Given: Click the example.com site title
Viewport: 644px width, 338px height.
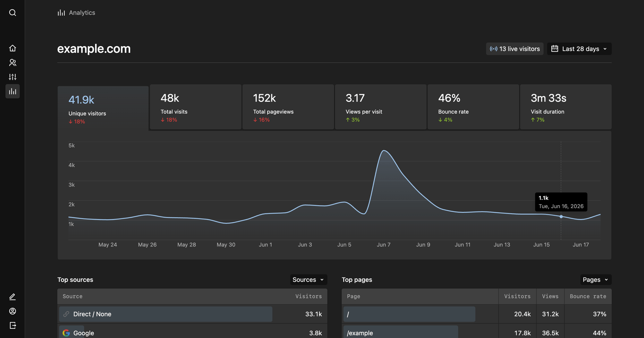Looking at the screenshot, I should 94,49.
